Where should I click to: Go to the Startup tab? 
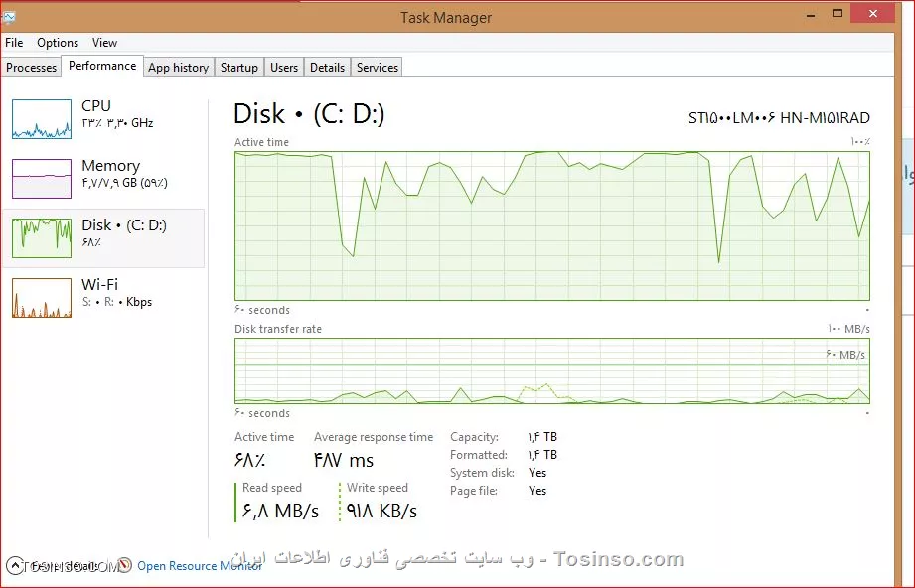(239, 68)
